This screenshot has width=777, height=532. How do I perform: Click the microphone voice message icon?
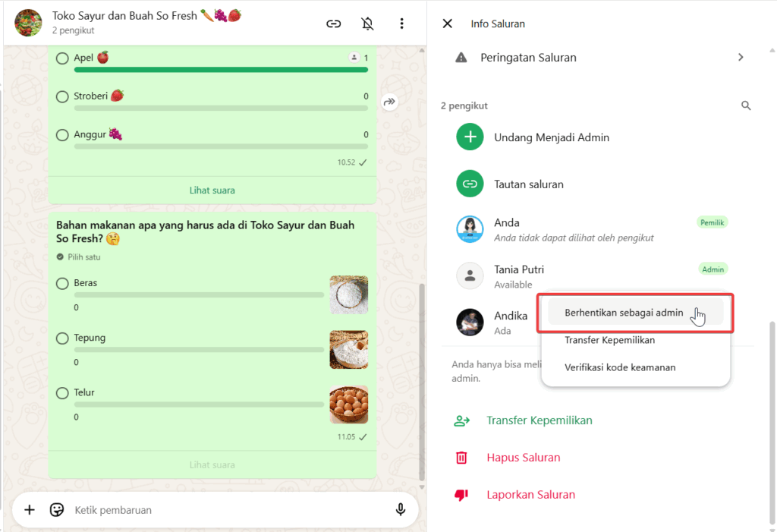(401, 510)
